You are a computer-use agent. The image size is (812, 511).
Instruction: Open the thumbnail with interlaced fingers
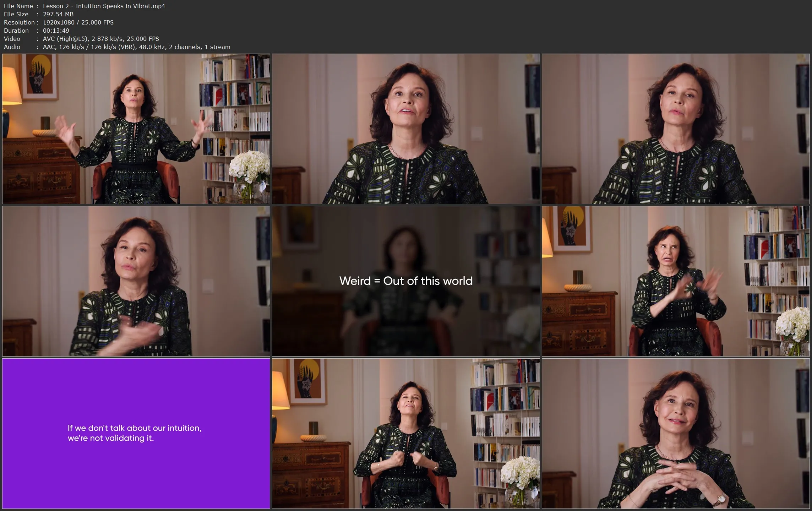tap(676, 434)
